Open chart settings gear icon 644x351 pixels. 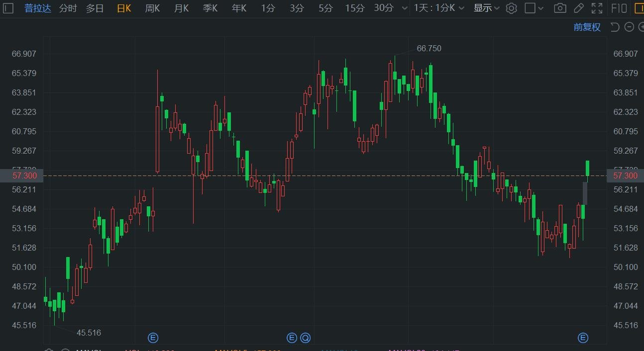[511, 8]
